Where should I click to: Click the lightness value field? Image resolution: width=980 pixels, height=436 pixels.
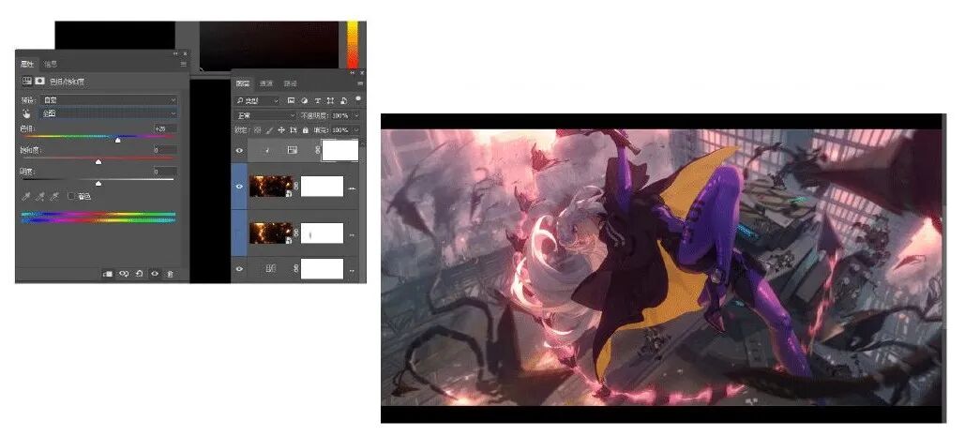[x=166, y=172]
